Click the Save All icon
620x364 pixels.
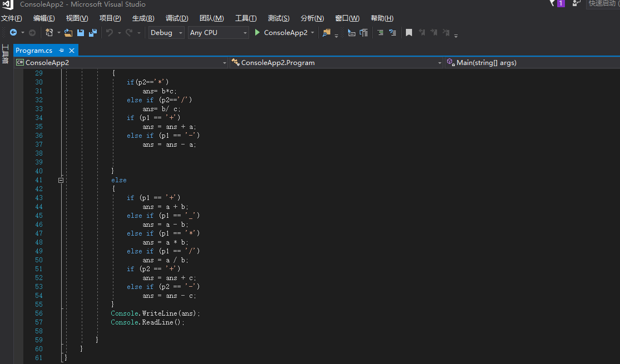point(93,33)
